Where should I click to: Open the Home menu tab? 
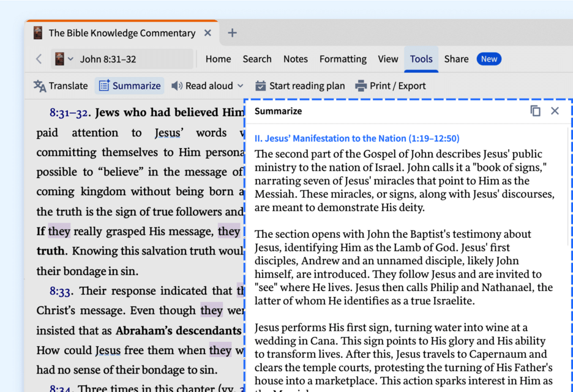(218, 59)
